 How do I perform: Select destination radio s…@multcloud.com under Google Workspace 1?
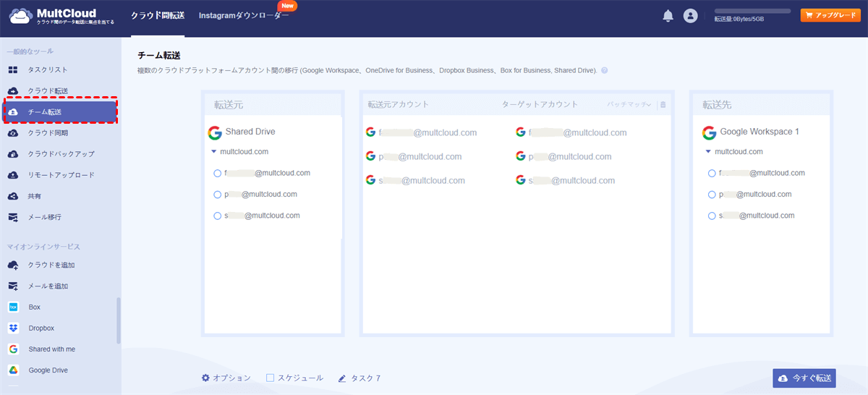click(712, 216)
